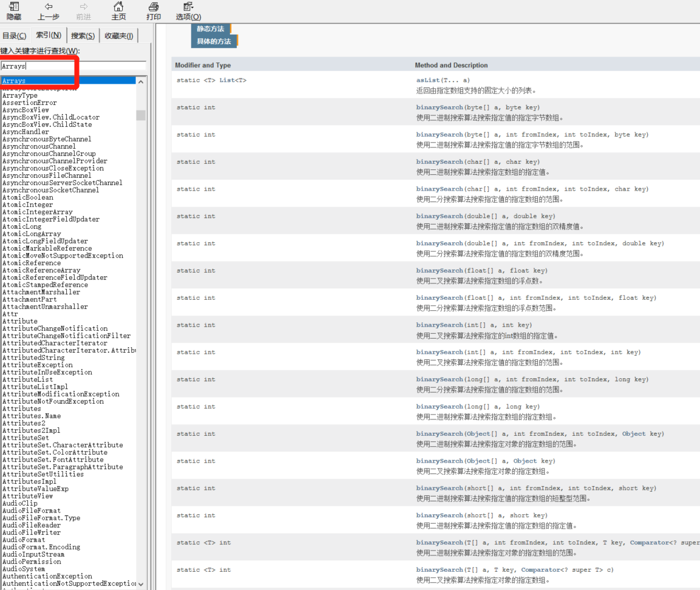Select AtomicStampedReference index entry
The height and width of the screenshot is (590, 700).
[45, 285]
